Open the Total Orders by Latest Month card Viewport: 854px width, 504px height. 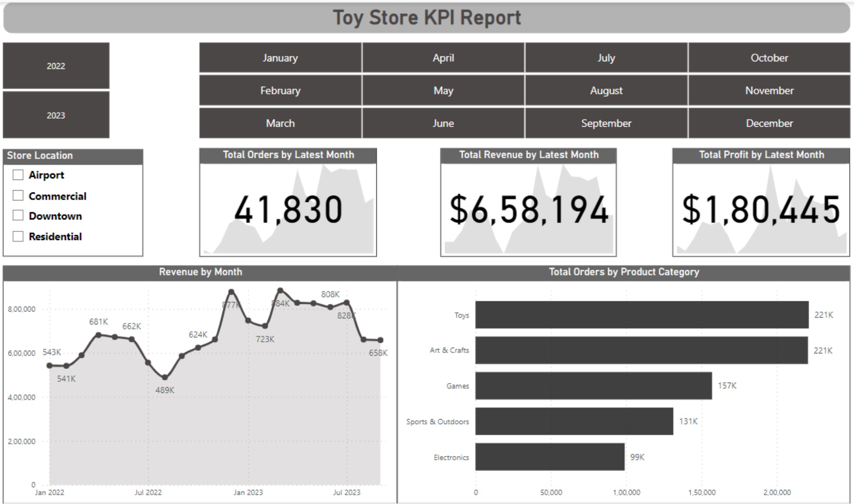click(x=288, y=209)
